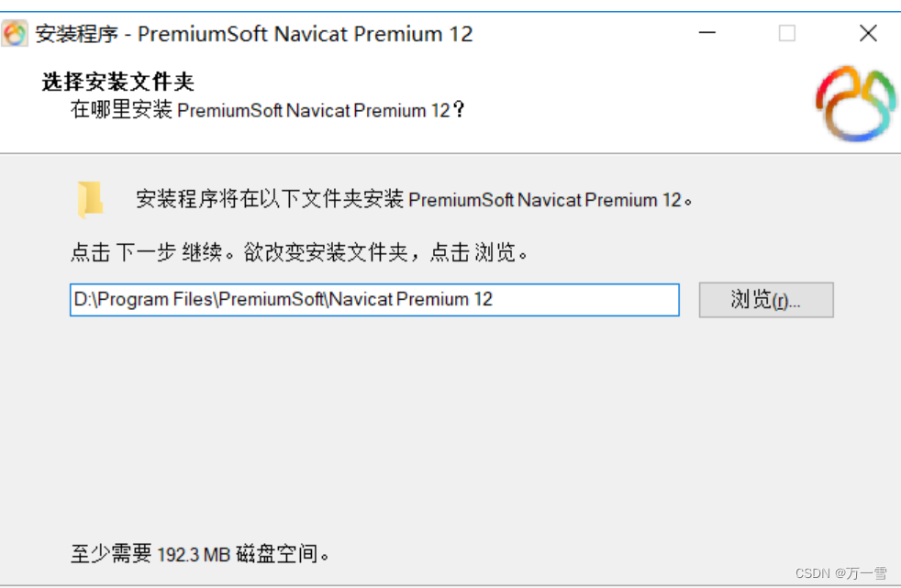Click PremiumSoft Navicat Premium 12 in folder description
The height and width of the screenshot is (588, 901).
[545, 200]
